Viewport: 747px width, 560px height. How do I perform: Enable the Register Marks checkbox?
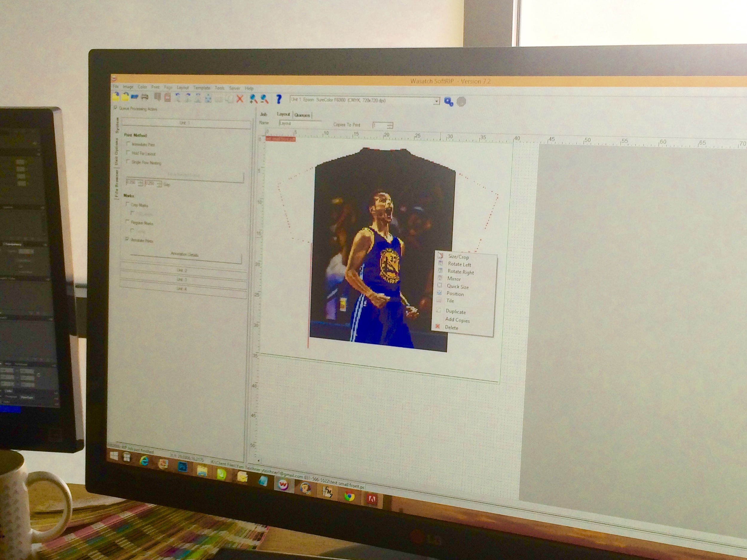127,221
